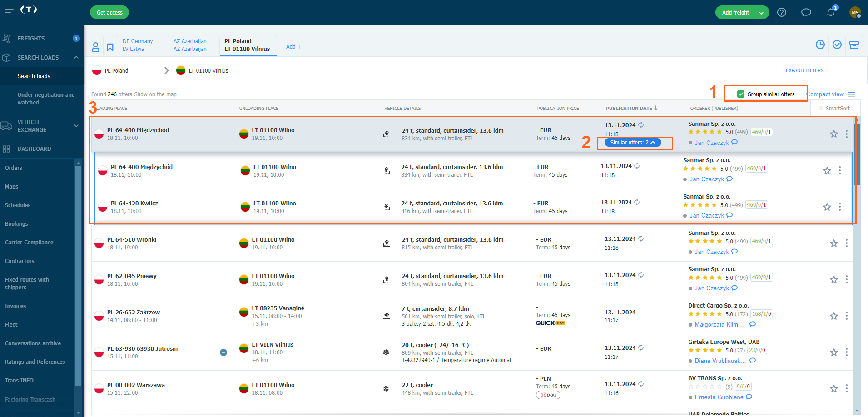This screenshot has height=417, width=868.
Task: Click the help question mark icon
Action: point(782,12)
